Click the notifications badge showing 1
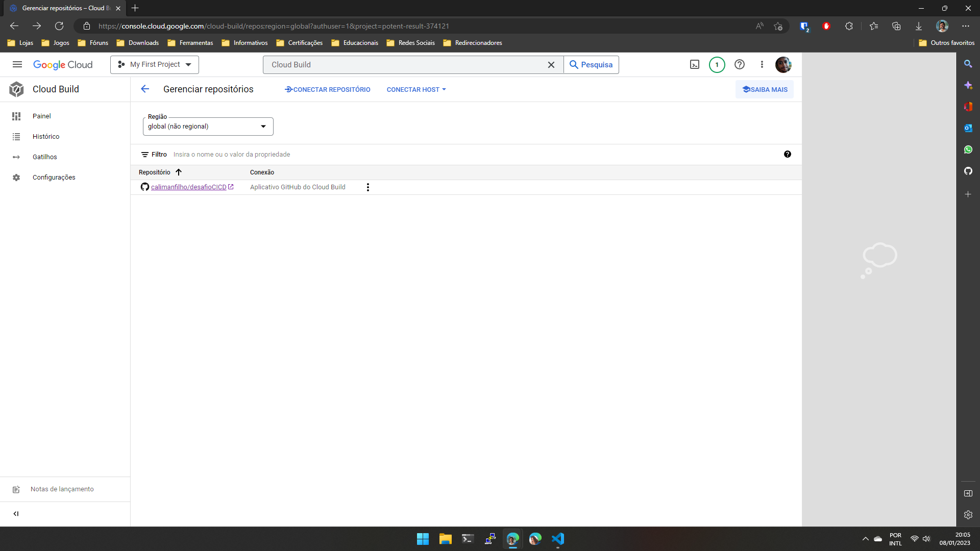980x551 pixels. (717, 65)
